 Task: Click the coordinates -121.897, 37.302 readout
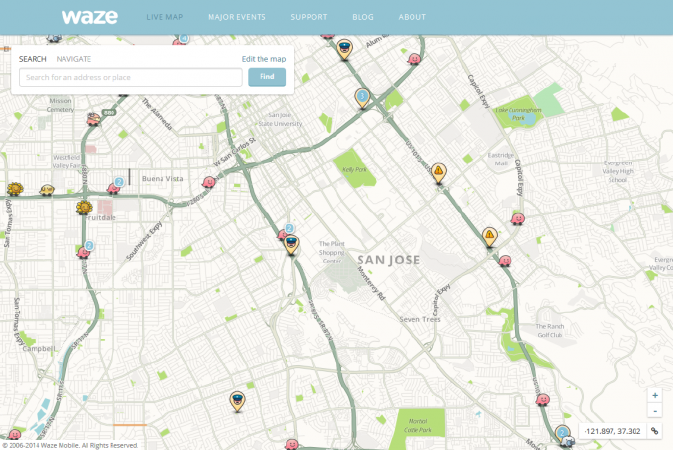[612, 431]
